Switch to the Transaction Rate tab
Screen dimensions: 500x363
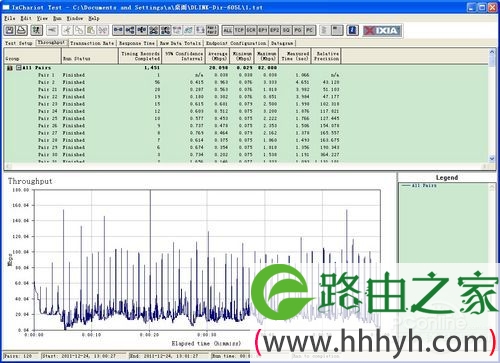pos(92,43)
